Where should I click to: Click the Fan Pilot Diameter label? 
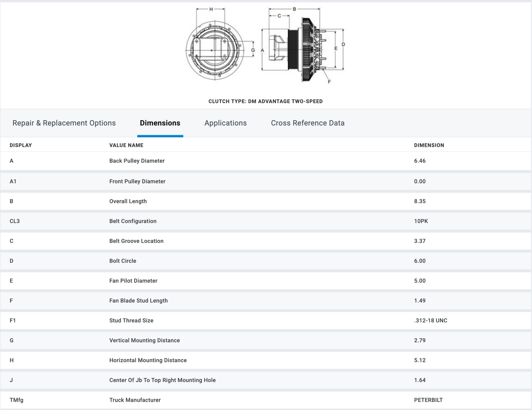(133, 281)
